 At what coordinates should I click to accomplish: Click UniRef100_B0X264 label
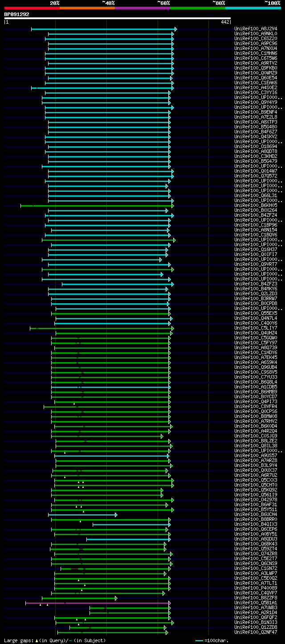[256, 210]
